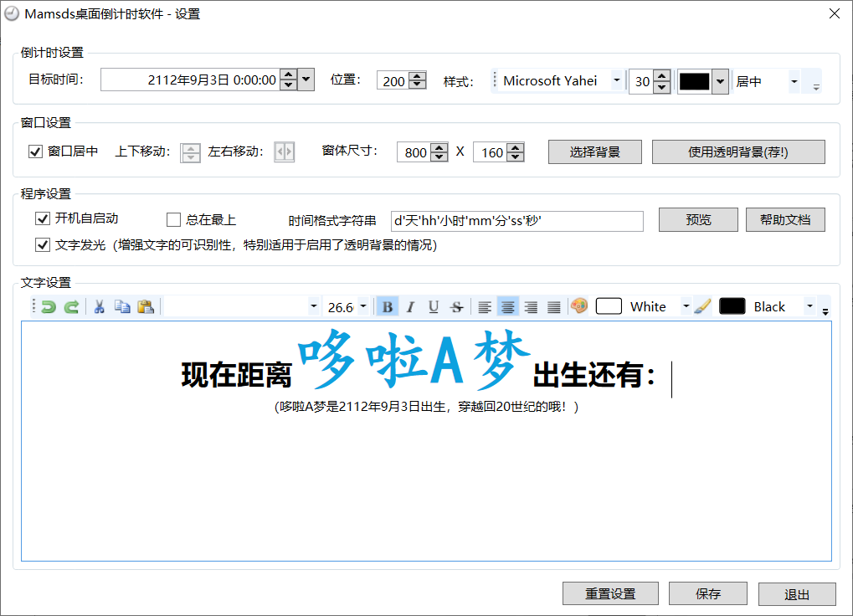The height and width of the screenshot is (616, 853).
Task: Decrease window height 160
Action: click(515, 157)
